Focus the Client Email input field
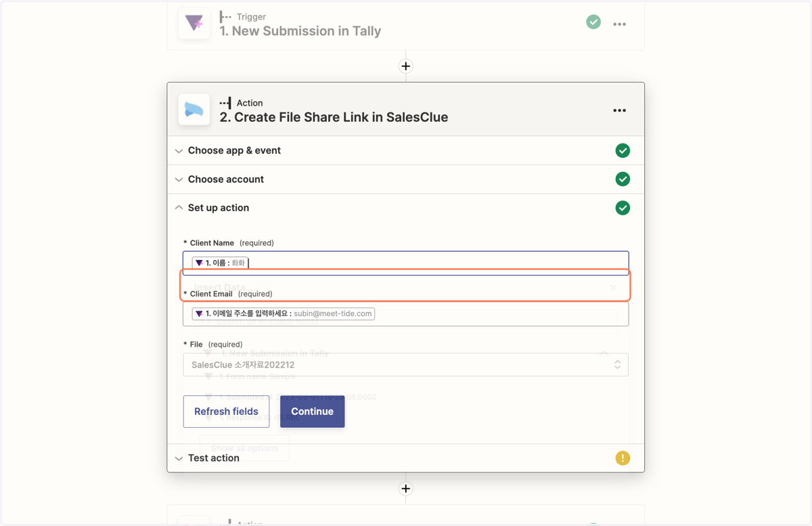Image resolution: width=812 pixels, height=526 pixels. point(405,314)
